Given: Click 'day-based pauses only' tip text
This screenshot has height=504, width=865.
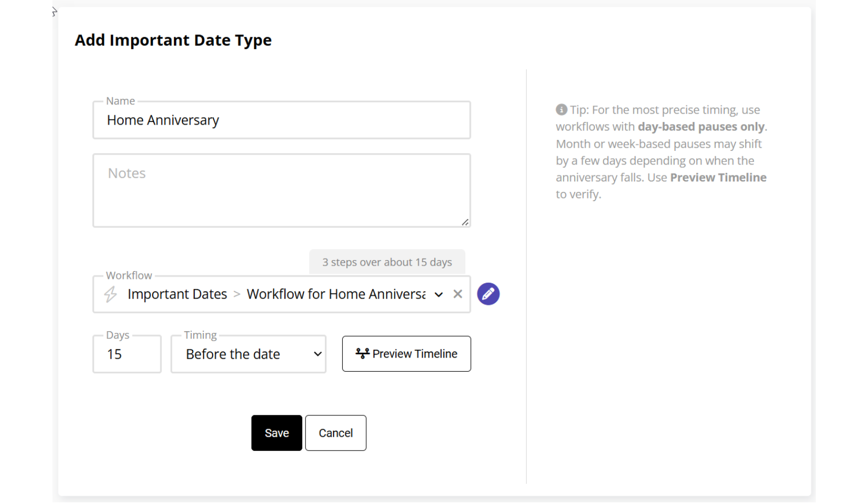Looking at the screenshot, I should tap(701, 127).
